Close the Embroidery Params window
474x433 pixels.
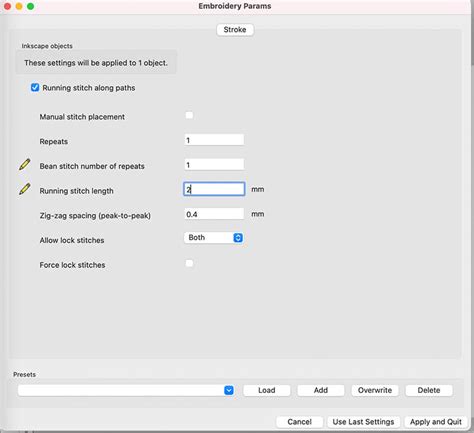[x=7, y=6]
